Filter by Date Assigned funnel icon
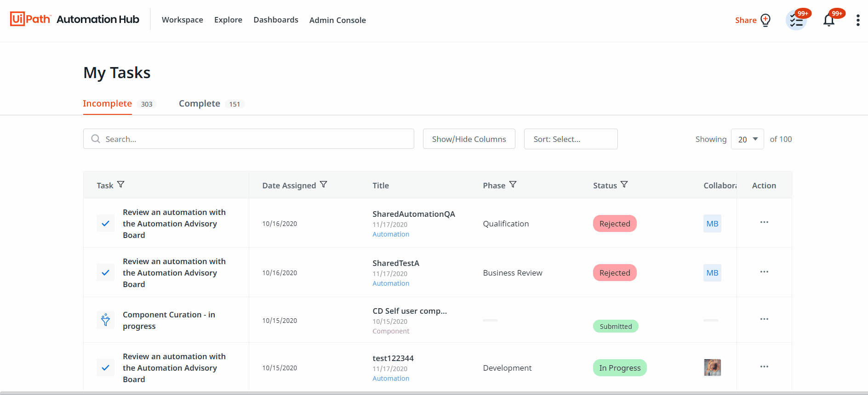Image resolution: width=868 pixels, height=395 pixels. point(324,185)
